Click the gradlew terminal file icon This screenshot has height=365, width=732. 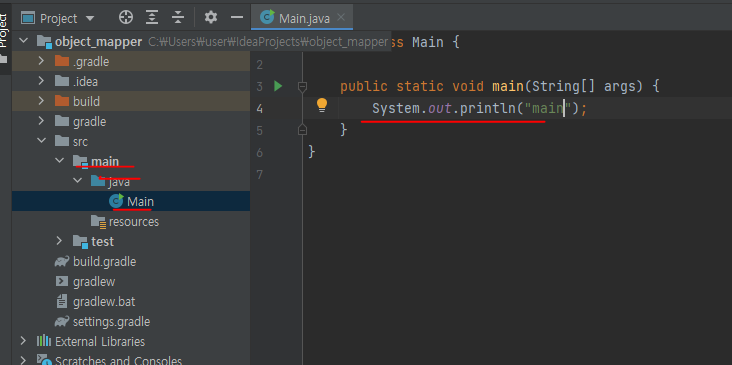[62, 281]
